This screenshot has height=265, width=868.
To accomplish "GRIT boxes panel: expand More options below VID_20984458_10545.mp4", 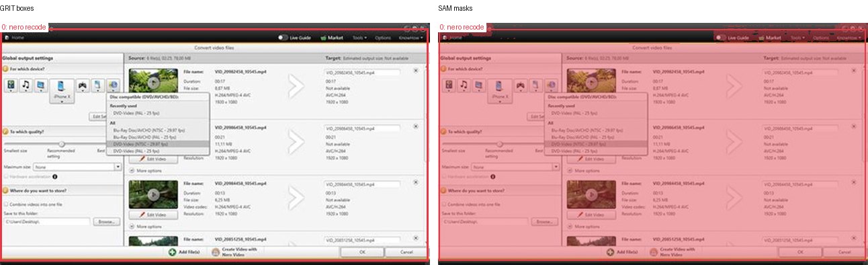I will point(132,227).
